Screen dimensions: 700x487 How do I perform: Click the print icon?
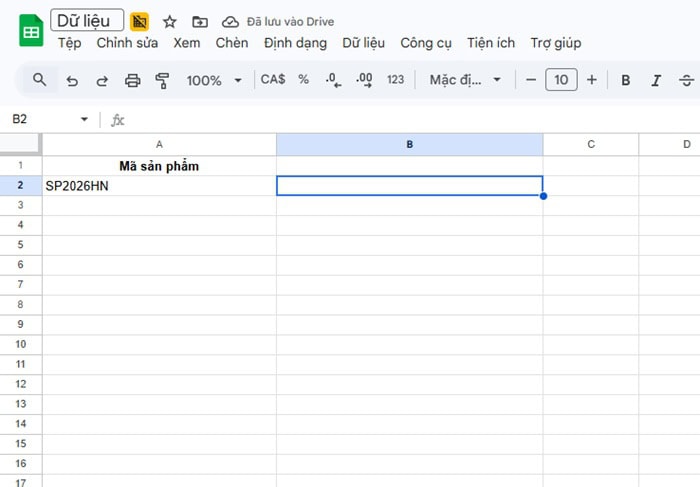coord(132,80)
